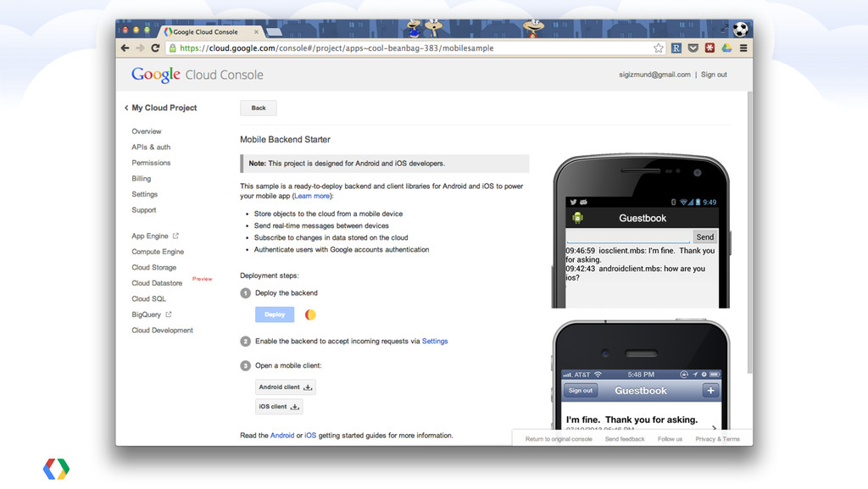Image resolution: width=868 pixels, height=489 pixels.
Task: Click the browser forward arrow
Action: tap(140, 48)
